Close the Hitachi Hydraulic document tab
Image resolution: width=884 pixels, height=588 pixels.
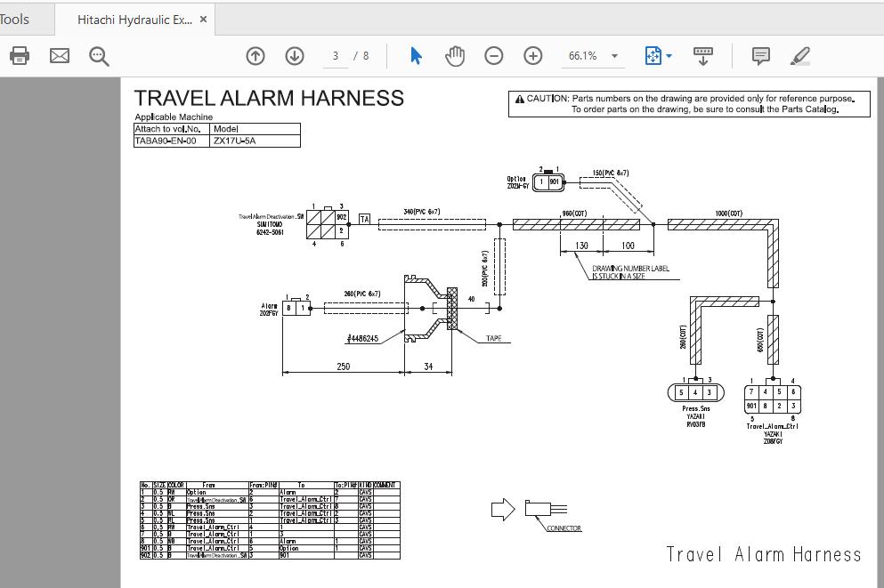pyautogui.click(x=204, y=20)
